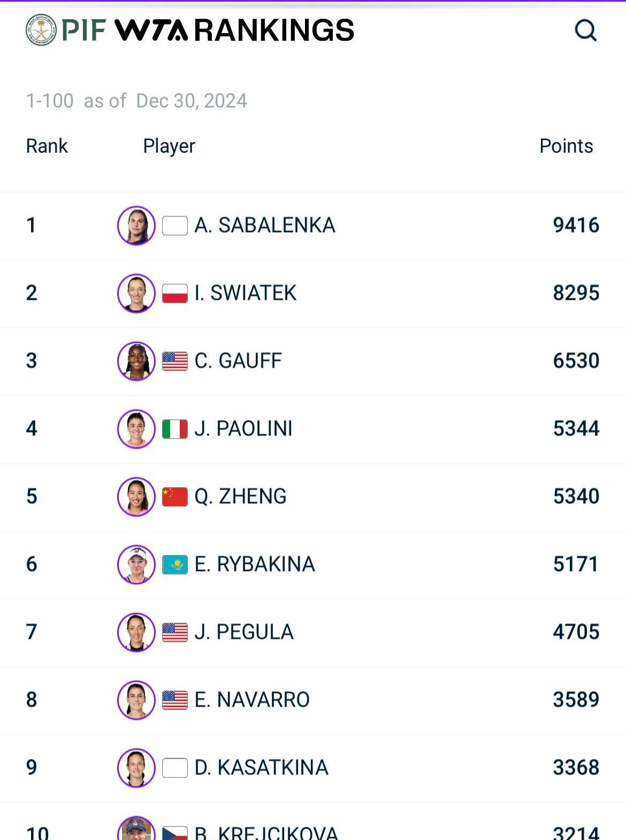626x840 pixels.
Task: Open A. Sabalenka's profile photo
Action: [x=136, y=225]
